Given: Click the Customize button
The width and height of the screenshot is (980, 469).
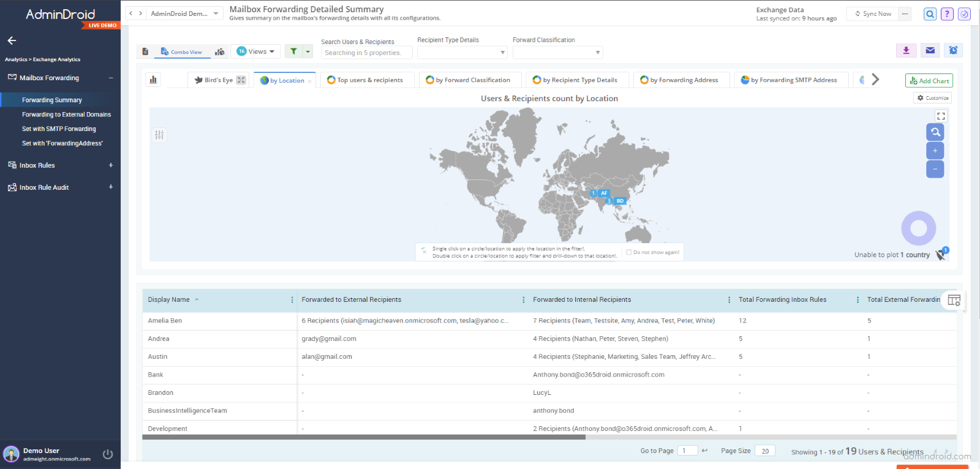Looking at the screenshot, I should tap(933, 98).
